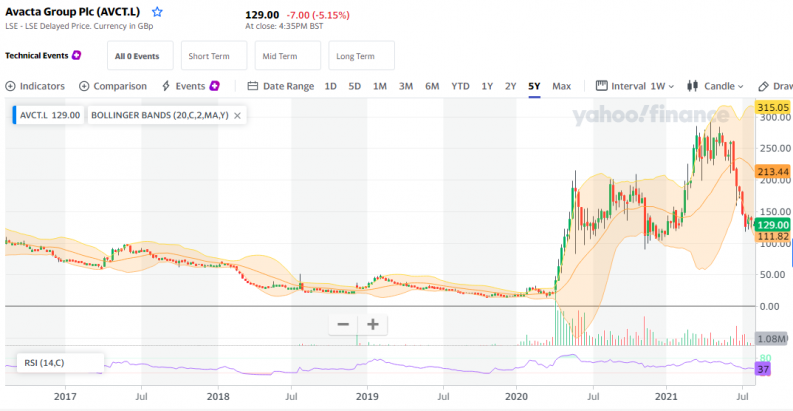Click the 111.82 lower band price tag
This screenshot has width=793, height=411.
pos(773,237)
